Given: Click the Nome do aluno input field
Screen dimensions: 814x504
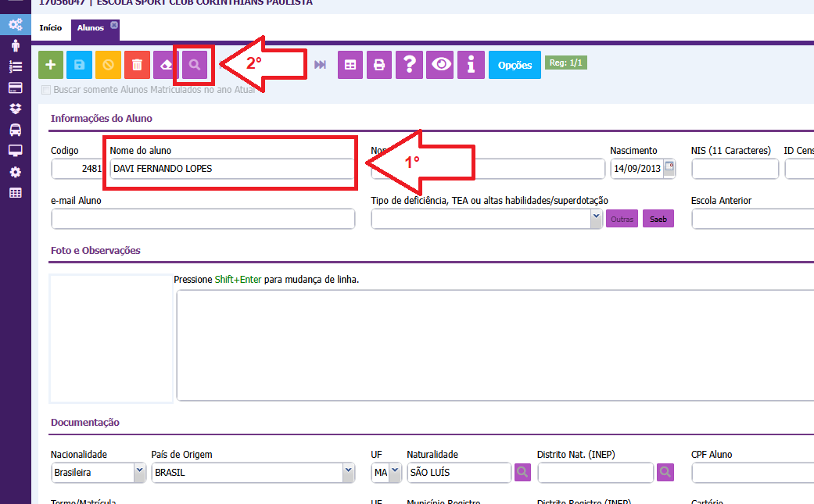Looking at the screenshot, I should coord(231,169).
